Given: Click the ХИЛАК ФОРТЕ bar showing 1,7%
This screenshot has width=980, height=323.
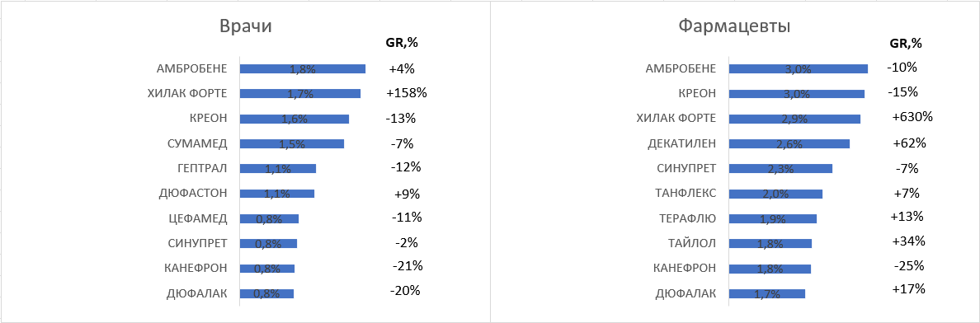Looking at the screenshot, I should point(300,94).
